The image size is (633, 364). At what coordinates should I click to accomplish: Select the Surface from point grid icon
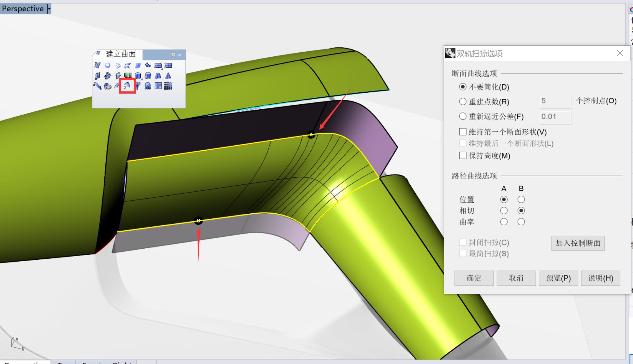(x=168, y=86)
